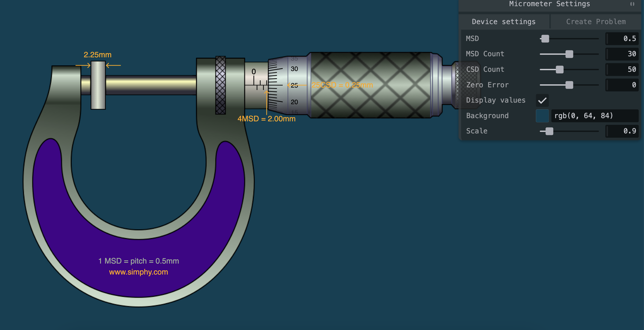644x330 pixels.
Task: Click the micrometer's knurled thimble
Action: (371, 85)
